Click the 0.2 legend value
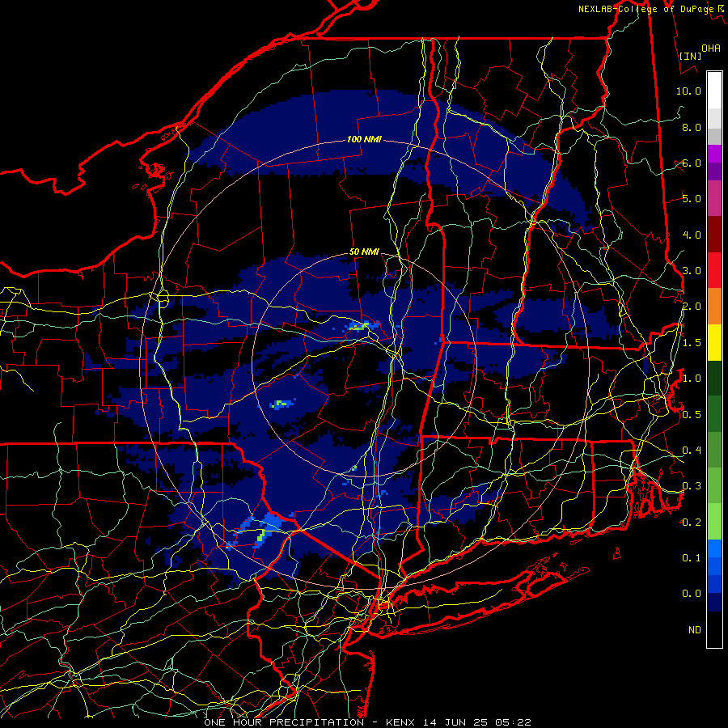Viewport: 728px width, 728px height. [x=692, y=523]
